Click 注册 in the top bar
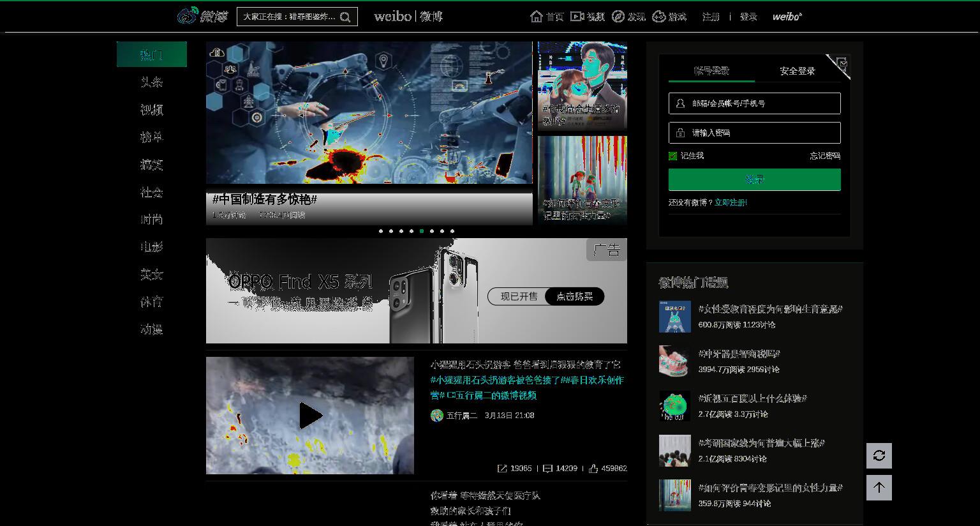 711,17
